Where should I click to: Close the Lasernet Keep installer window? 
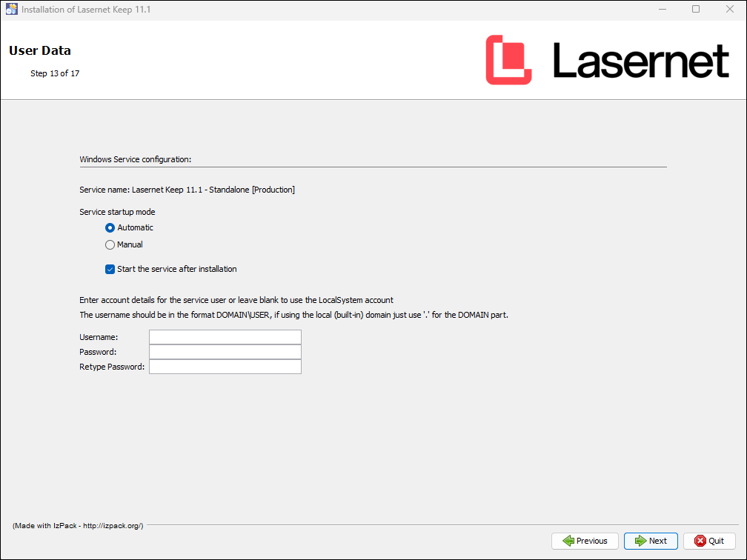729,10
